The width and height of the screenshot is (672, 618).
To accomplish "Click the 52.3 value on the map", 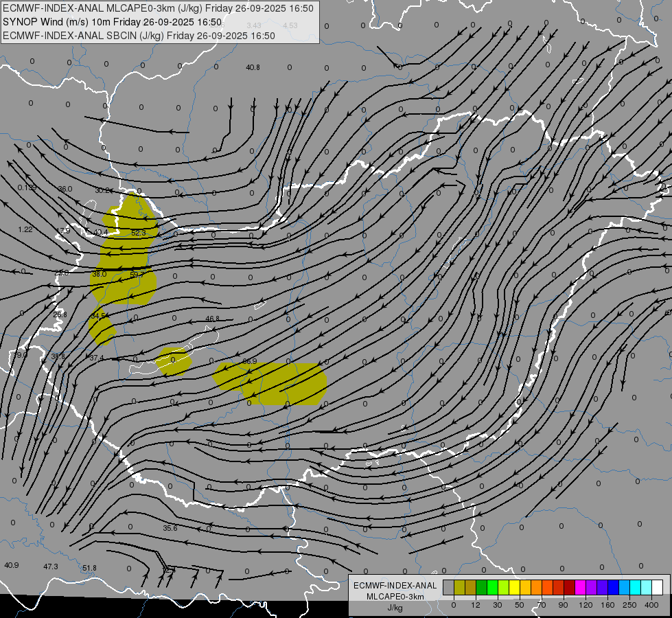I will 139,233.
